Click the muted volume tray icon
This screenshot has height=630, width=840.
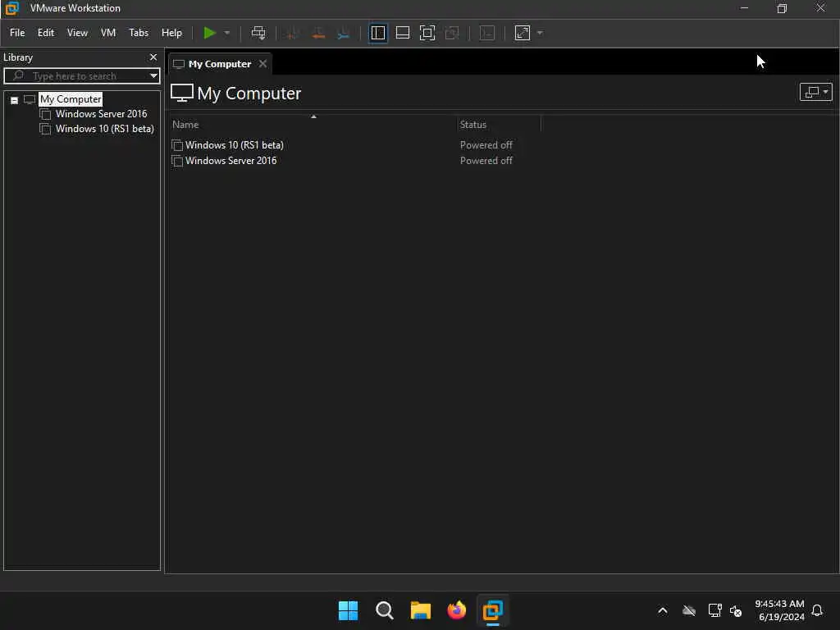point(736,610)
